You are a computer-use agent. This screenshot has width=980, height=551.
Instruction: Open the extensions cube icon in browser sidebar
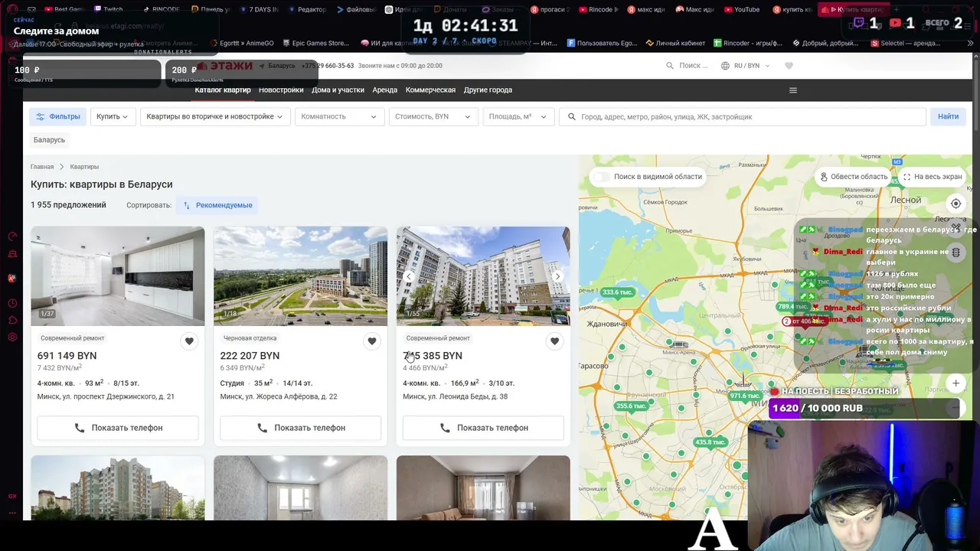point(12,320)
